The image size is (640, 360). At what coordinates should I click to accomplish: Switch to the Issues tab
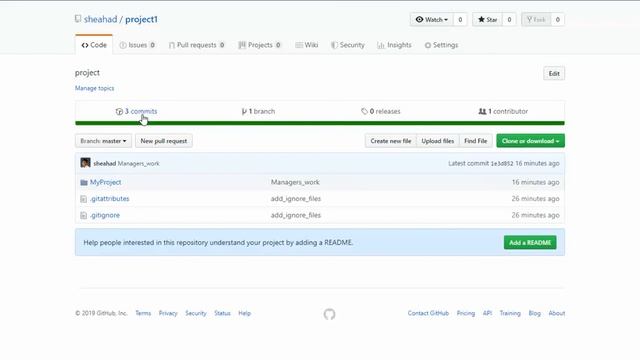[137, 45]
